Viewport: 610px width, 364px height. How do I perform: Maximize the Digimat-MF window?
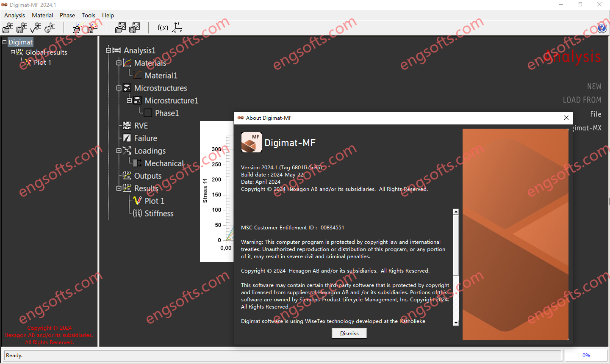click(580, 5)
